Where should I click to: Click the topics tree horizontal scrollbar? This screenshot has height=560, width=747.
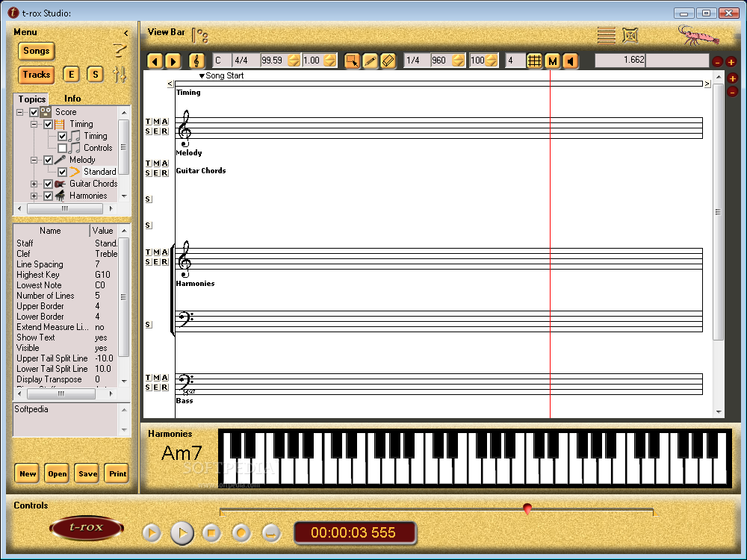pyautogui.click(x=65, y=208)
